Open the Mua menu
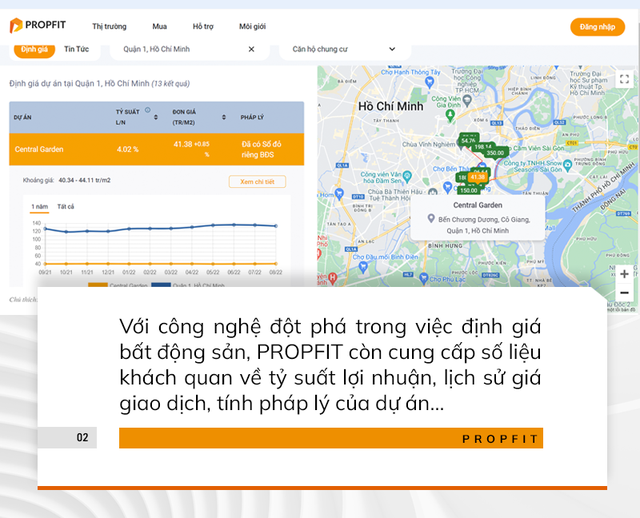The image size is (640, 518). click(160, 27)
